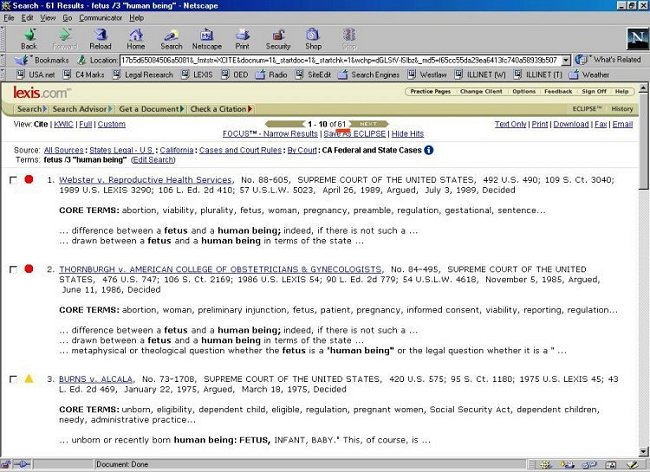Expand the Location URL dropdown arrow

coord(566,61)
